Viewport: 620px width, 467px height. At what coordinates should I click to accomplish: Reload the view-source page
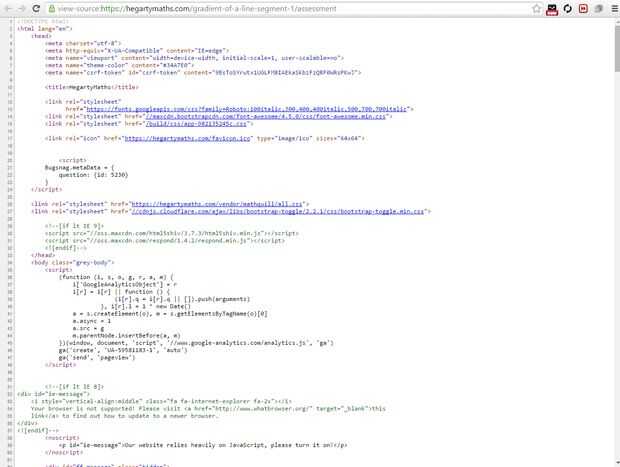36,8
